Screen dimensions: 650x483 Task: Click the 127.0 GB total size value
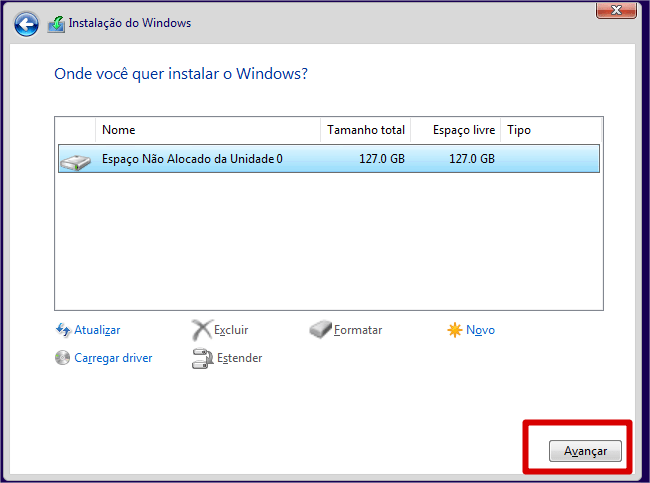[x=382, y=159]
